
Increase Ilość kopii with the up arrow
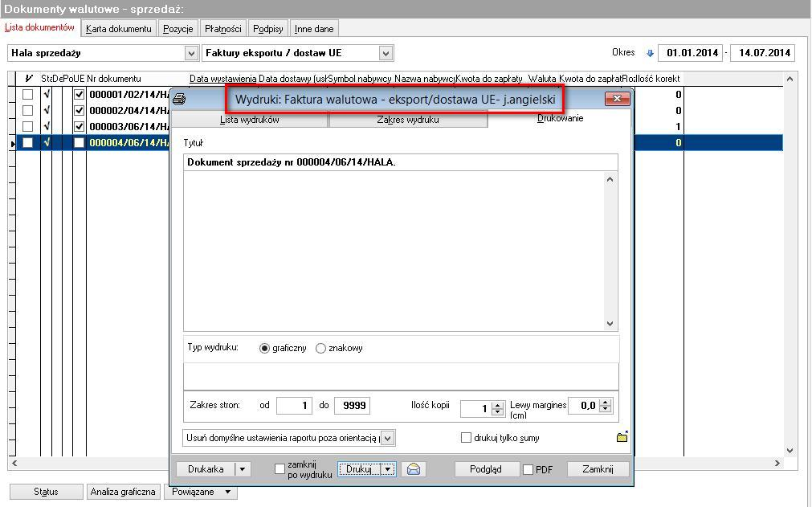[x=498, y=405]
